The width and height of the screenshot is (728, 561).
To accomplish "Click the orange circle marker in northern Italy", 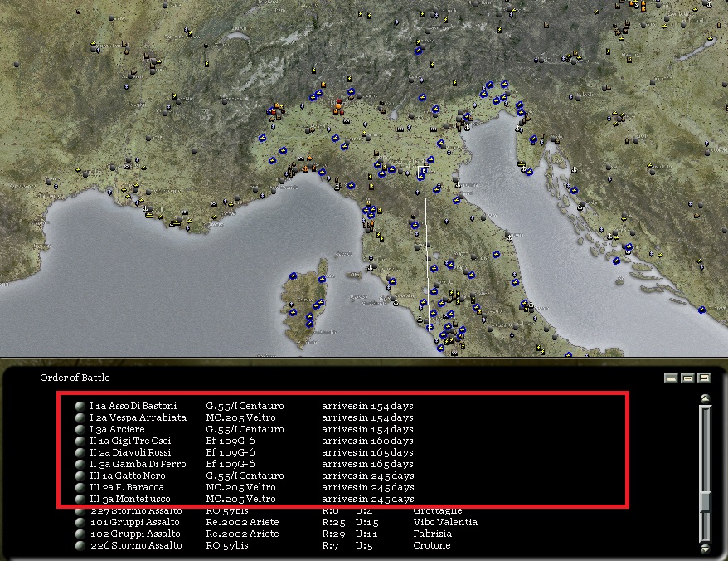I will point(338,106).
